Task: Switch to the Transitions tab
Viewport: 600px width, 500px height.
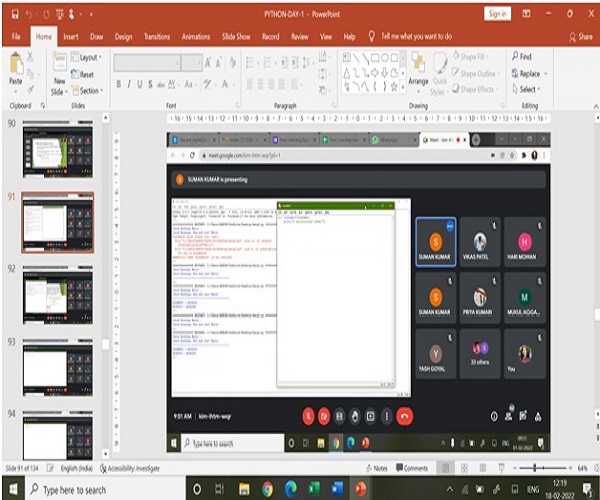Action: click(x=157, y=37)
